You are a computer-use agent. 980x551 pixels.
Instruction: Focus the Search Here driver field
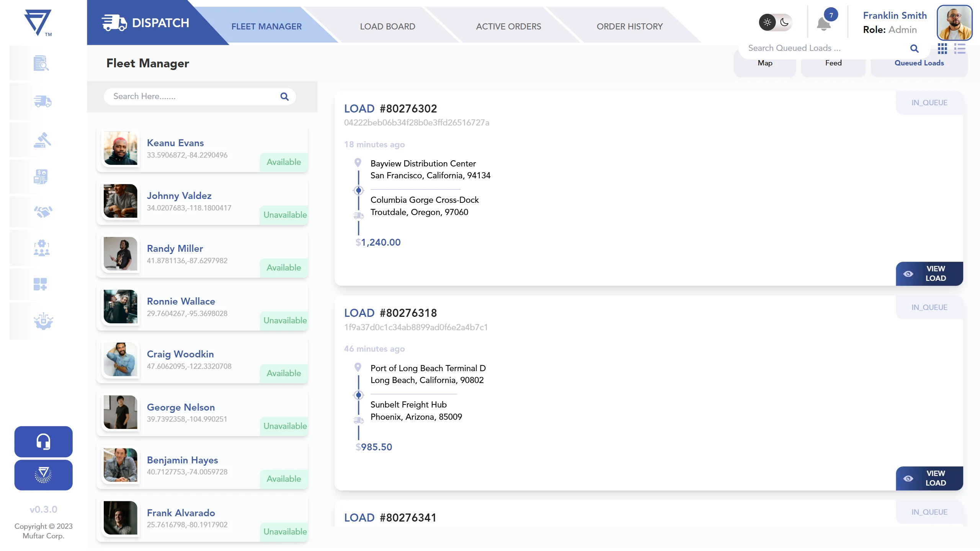pos(199,96)
